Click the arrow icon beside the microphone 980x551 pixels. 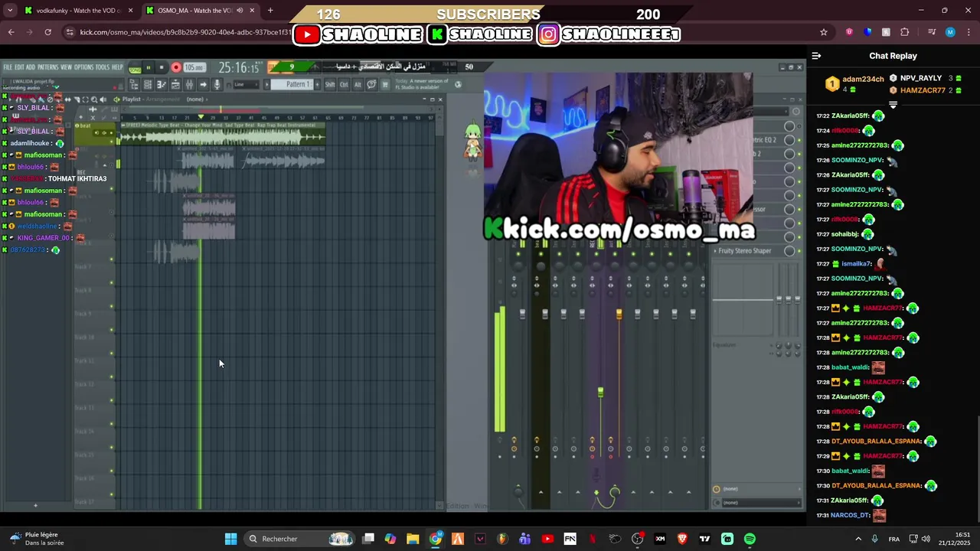(x=204, y=84)
